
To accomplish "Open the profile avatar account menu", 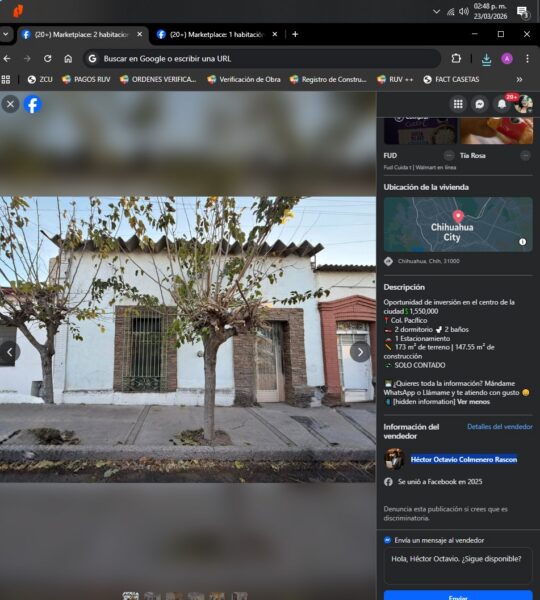I will (x=524, y=104).
